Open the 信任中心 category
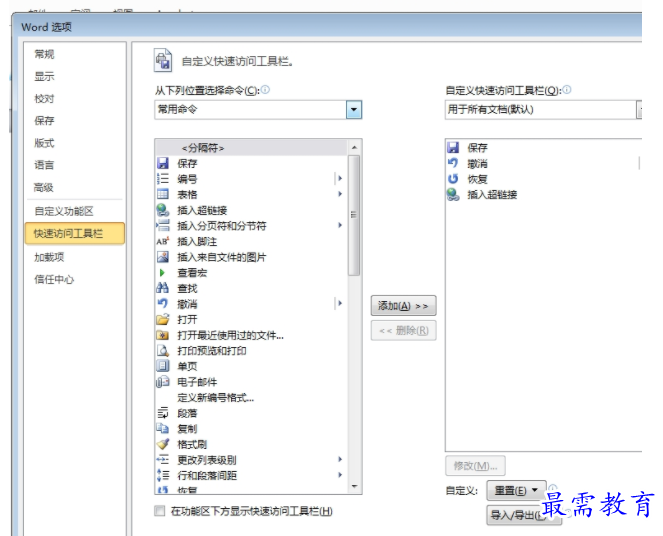This screenshot has width=663, height=536. 54,279
